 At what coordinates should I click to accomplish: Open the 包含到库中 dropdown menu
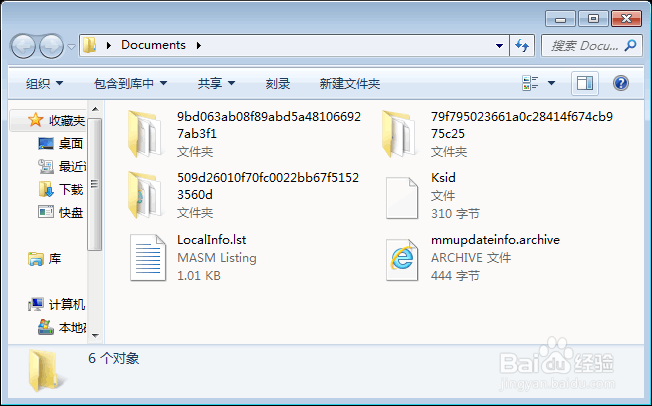tap(131, 84)
